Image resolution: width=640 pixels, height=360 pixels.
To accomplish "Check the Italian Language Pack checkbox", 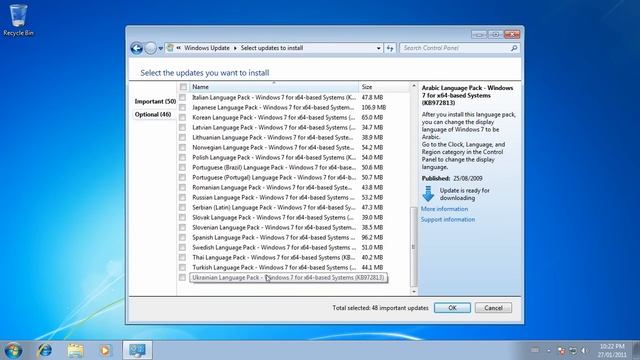I will tap(182, 98).
